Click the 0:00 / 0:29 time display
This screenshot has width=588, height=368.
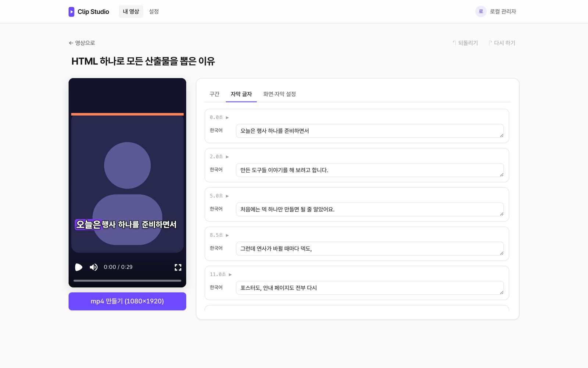[x=118, y=267]
